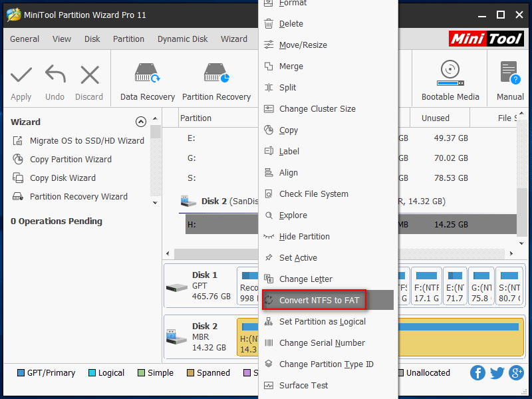Viewport: 532px width, 399px height.
Task: Click the MiniTool logo
Action: (486, 39)
